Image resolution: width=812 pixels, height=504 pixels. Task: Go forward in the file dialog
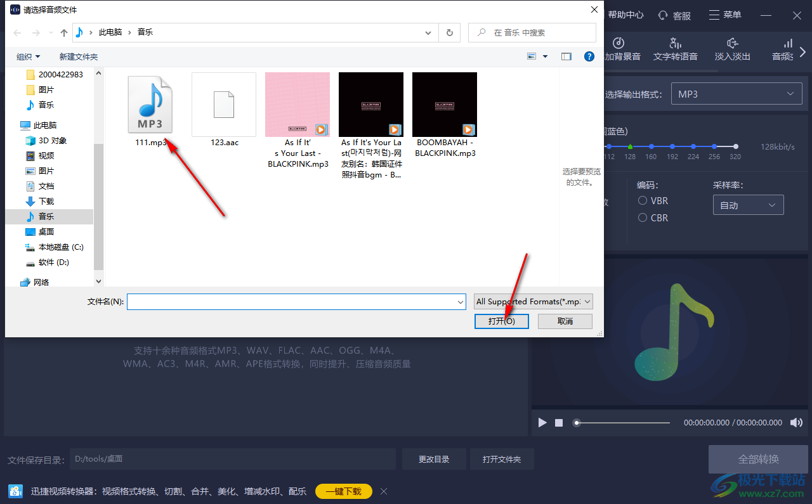(x=36, y=32)
